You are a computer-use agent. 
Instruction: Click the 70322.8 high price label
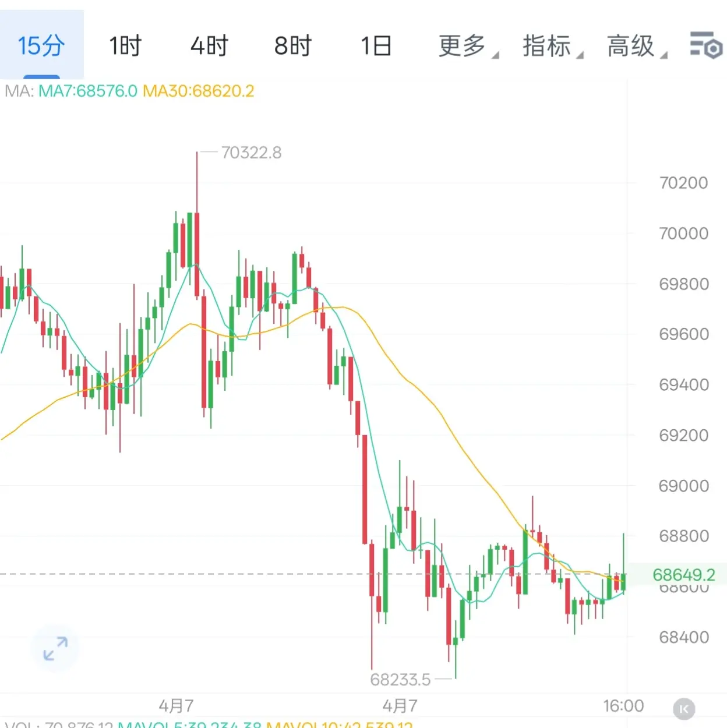coord(251,153)
